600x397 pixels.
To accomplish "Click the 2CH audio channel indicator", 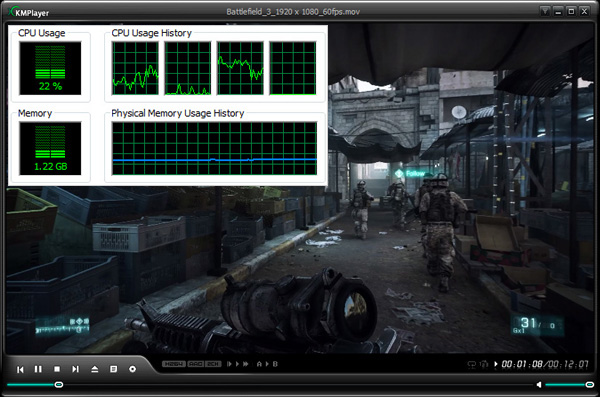I will coord(213,364).
